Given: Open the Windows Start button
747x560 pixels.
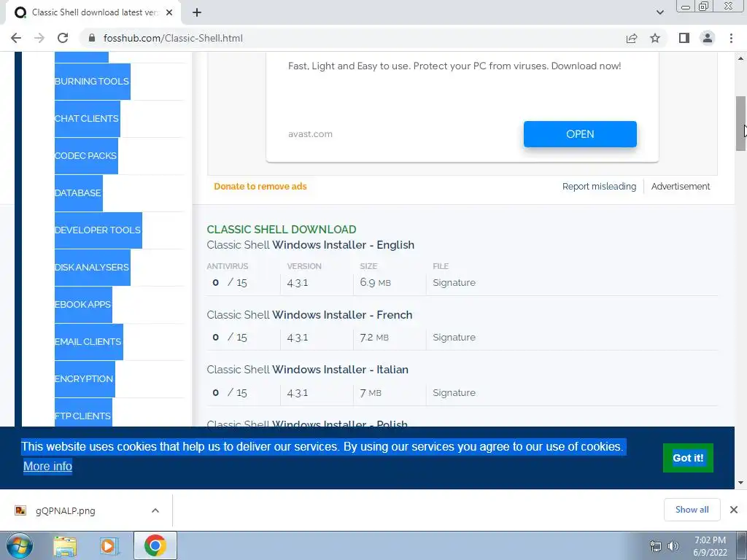Looking at the screenshot, I should pyautogui.click(x=20, y=545).
